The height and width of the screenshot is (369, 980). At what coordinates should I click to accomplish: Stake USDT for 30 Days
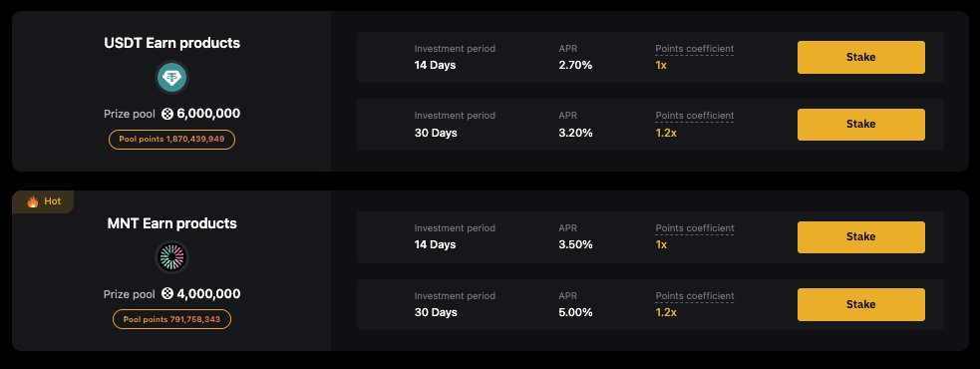(x=860, y=125)
